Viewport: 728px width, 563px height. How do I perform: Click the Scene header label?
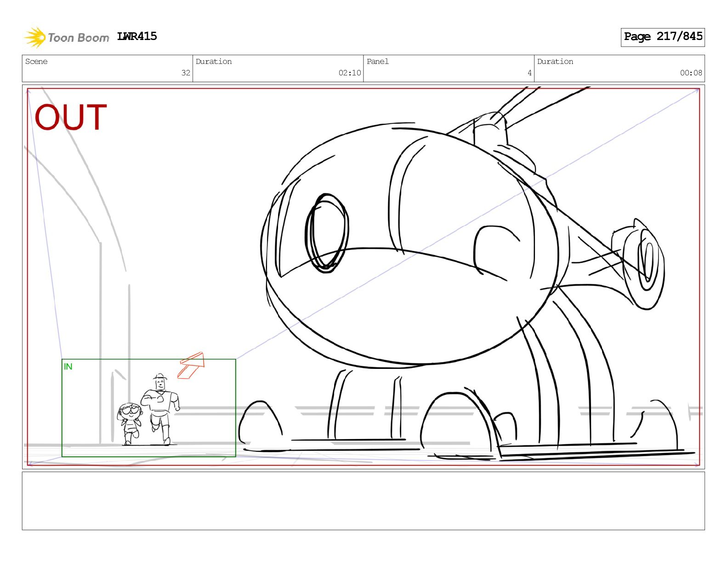36,62
